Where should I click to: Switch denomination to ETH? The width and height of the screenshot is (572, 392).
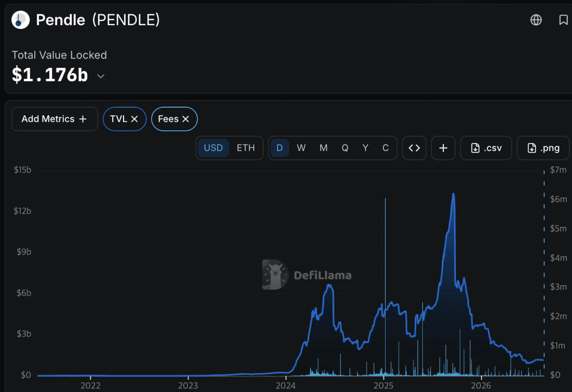click(x=246, y=148)
